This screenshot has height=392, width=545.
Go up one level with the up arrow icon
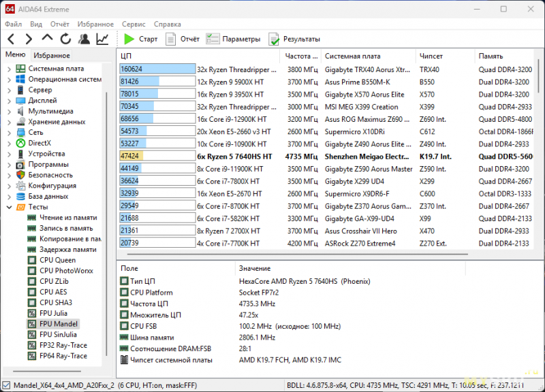[47, 38]
